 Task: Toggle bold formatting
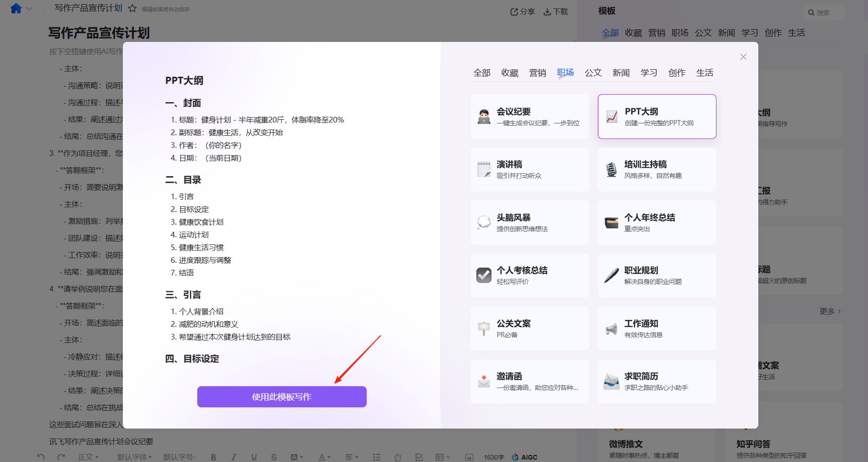click(x=213, y=457)
